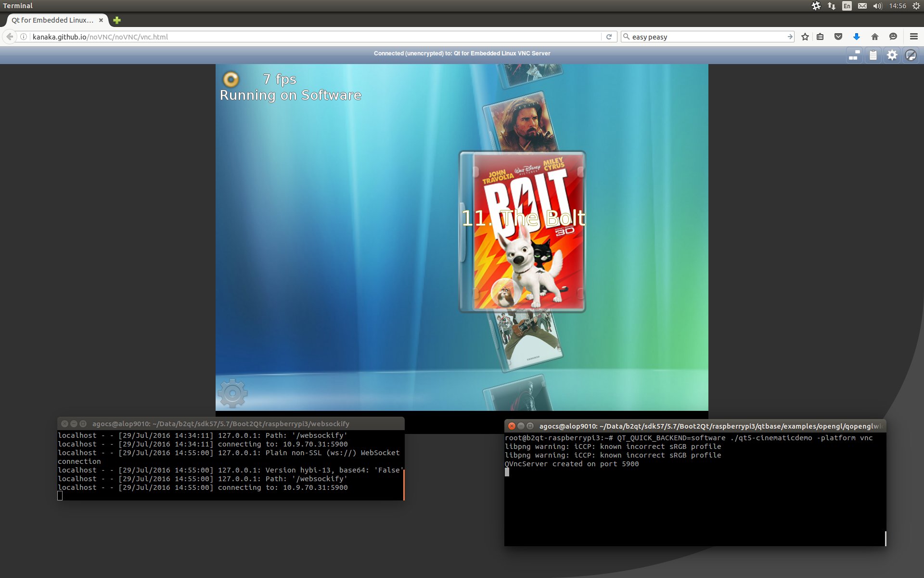Click the orange scrollbar in websockify terminal

click(403, 484)
